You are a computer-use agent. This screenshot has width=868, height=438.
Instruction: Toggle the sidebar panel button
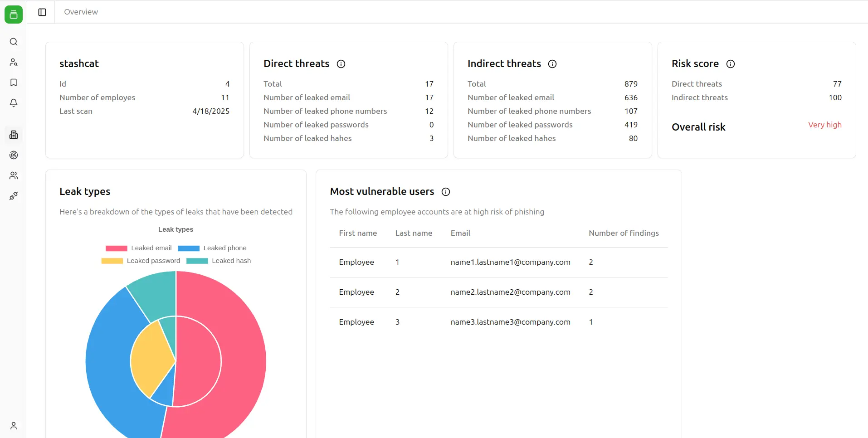[x=42, y=12]
